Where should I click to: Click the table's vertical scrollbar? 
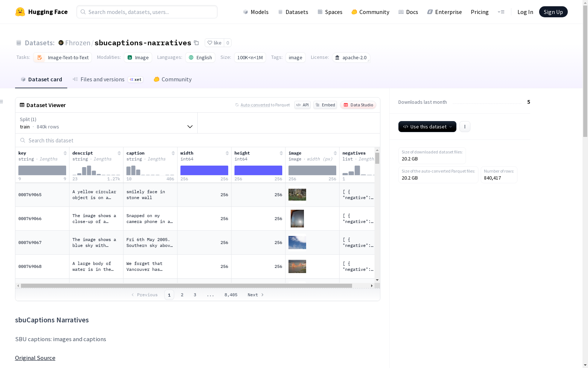(x=377, y=158)
